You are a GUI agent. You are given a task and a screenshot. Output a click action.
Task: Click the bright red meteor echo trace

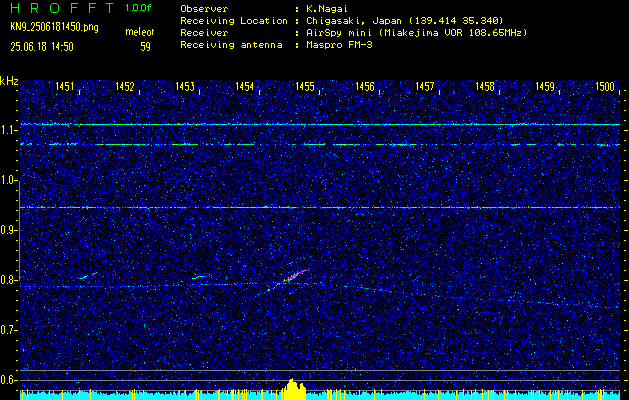(296, 275)
